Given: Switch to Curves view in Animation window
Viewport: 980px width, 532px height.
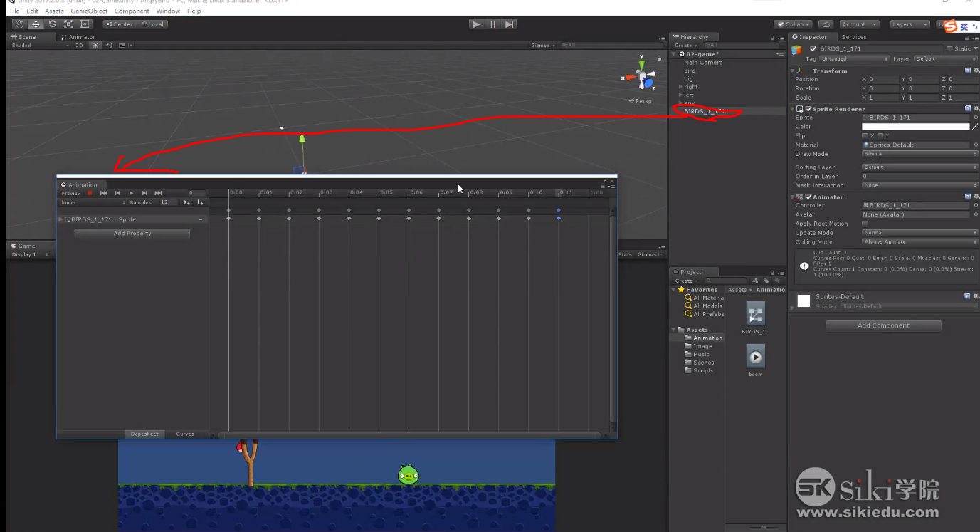Looking at the screenshot, I should (x=185, y=434).
